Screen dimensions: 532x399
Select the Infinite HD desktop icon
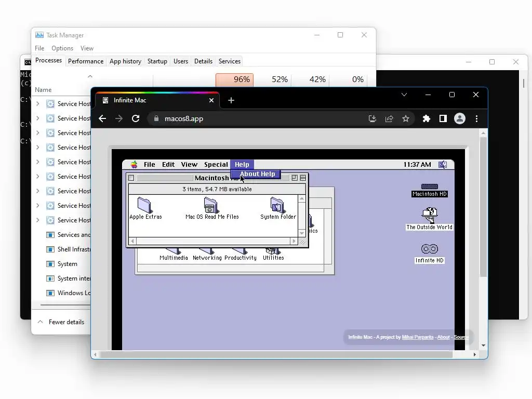(x=430, y=254)
